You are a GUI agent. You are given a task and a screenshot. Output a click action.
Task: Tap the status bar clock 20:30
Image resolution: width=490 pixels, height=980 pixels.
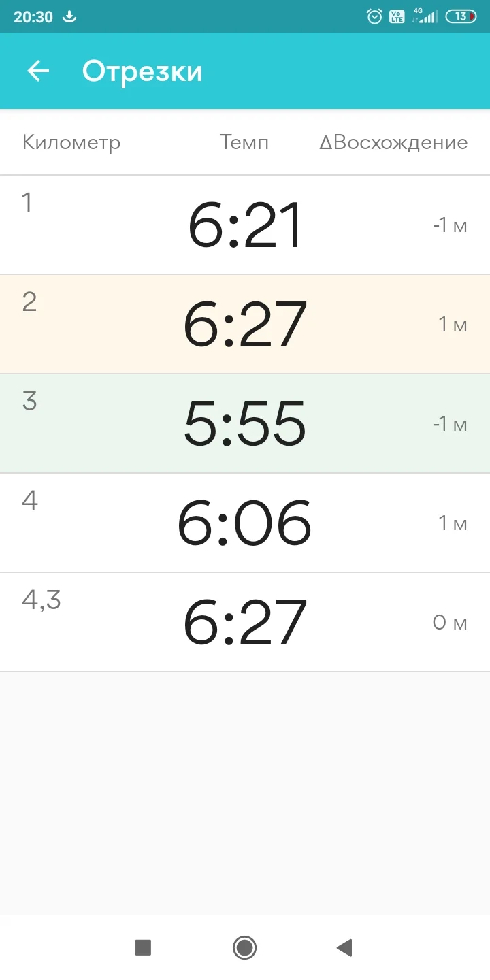coord(33,17)
